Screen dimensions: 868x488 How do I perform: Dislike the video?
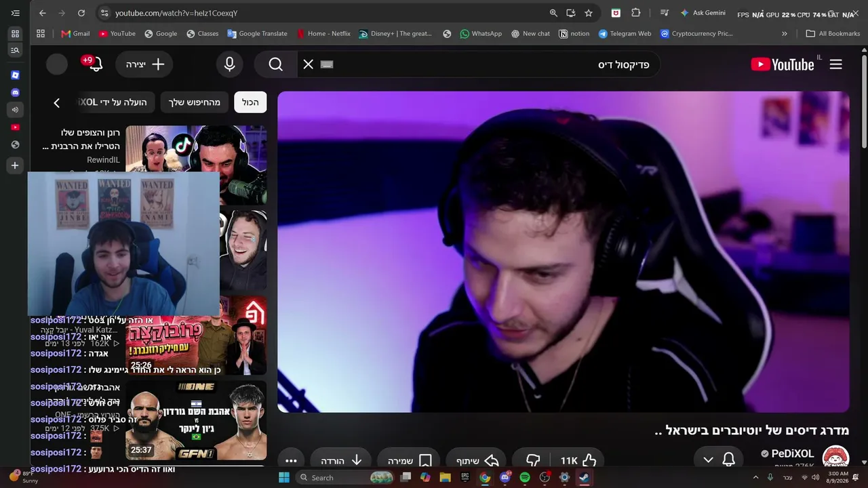tap(533, 460)
